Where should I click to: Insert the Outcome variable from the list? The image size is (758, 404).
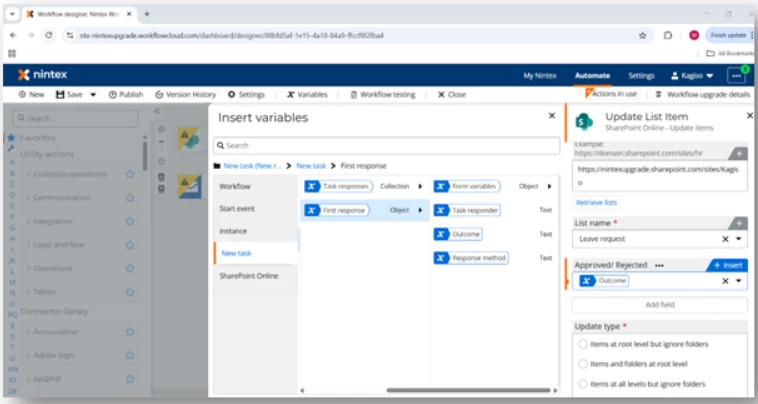[x=458, y=234]
